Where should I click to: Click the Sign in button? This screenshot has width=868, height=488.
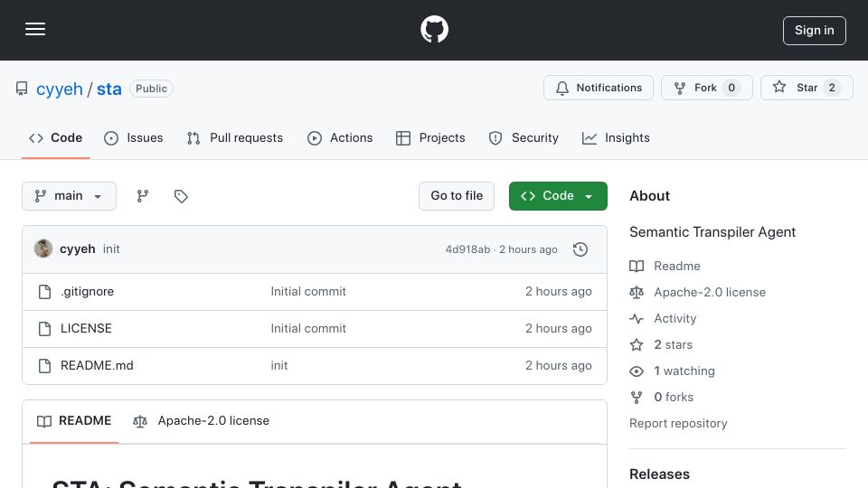click(x=815, y=31)
